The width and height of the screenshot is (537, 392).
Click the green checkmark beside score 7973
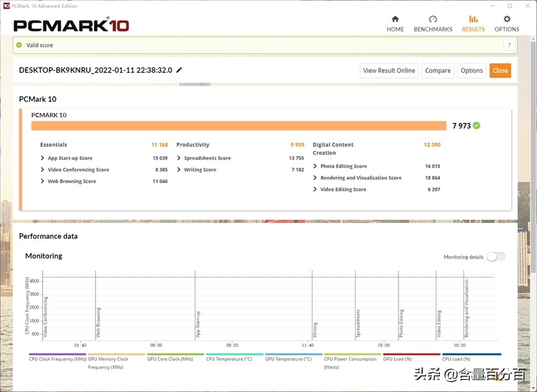tap(476, 125)
